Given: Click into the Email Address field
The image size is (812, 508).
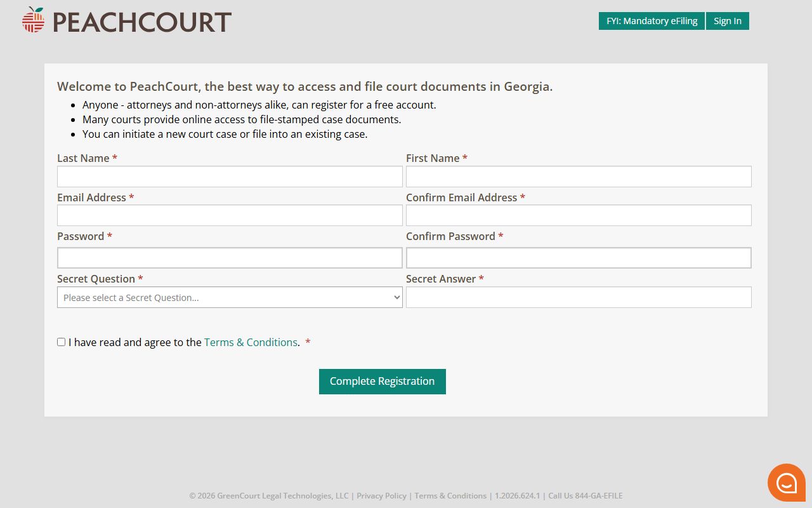Looking at the screenshot, I should 230,215.
